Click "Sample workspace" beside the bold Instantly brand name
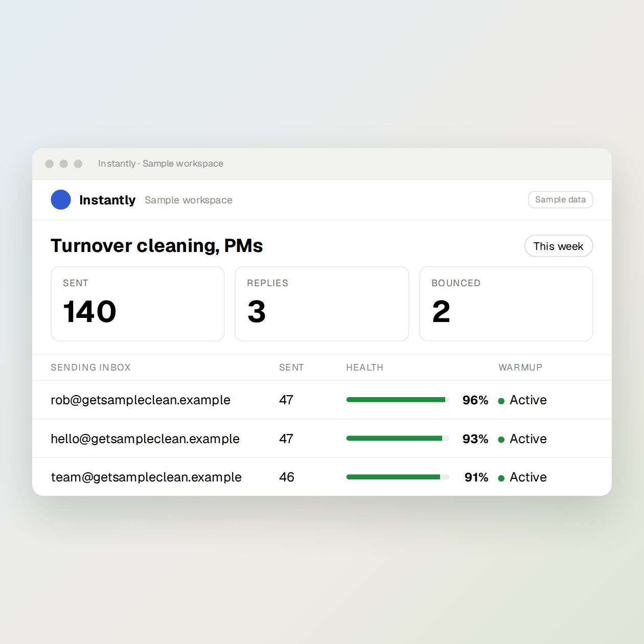Screen dimensions: 644x644 [189, 200]
